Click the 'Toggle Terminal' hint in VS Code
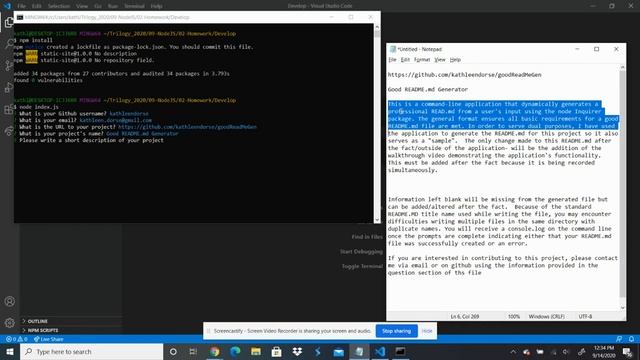Viewport: 640px width, 360px height. pos(362,266)
